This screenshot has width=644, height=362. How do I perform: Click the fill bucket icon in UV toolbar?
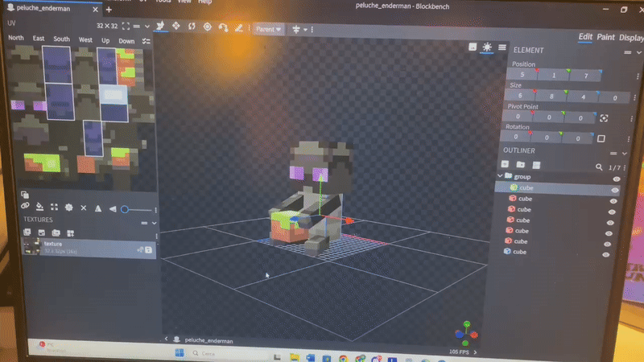pos(39,207)
